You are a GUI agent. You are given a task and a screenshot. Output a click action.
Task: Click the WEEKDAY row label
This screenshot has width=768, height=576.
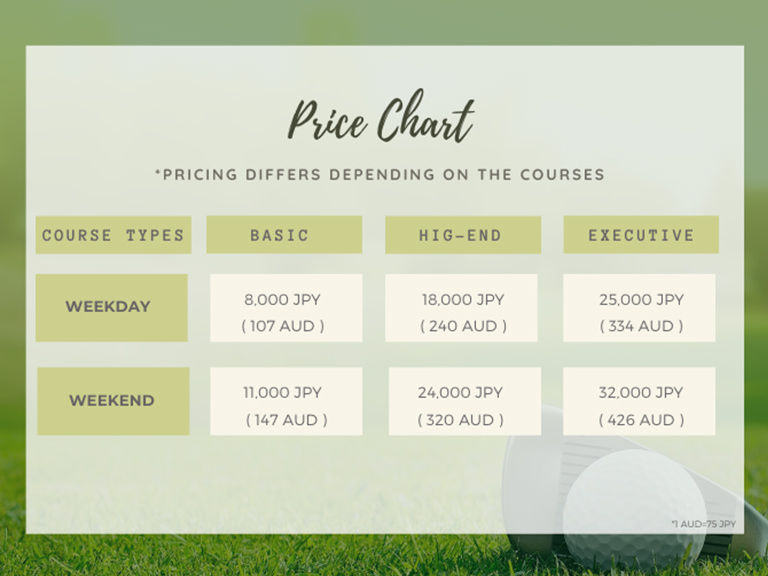tap(112, 308)
